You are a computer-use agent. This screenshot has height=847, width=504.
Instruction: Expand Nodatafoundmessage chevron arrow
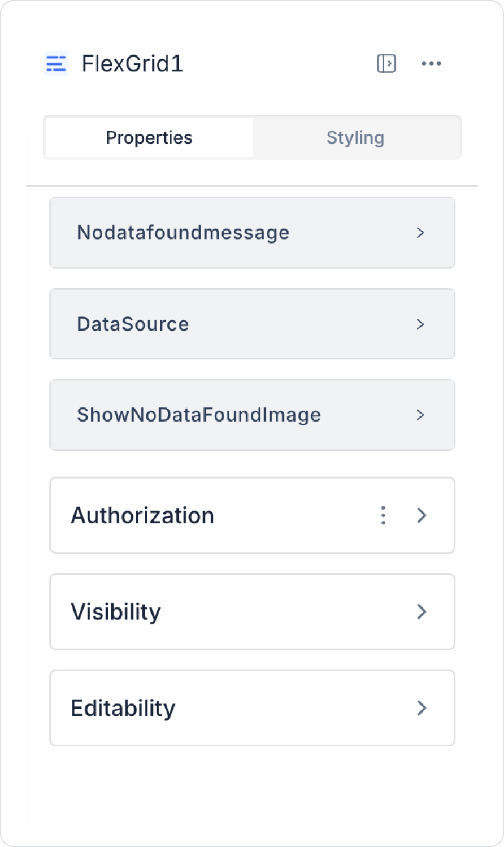(420, 233)
